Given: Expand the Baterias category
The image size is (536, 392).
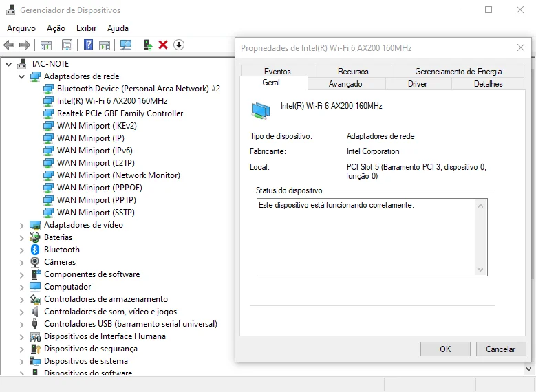Looking at the screenshot, I should pyautogui.click(x=22, y=237).
